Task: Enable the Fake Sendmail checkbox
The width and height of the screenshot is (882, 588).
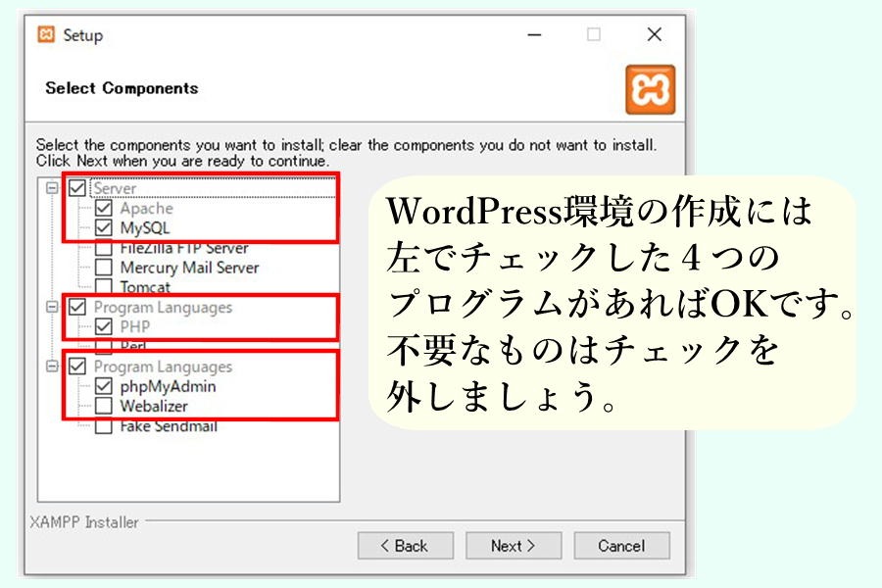Action: click(x=103, y=426)
